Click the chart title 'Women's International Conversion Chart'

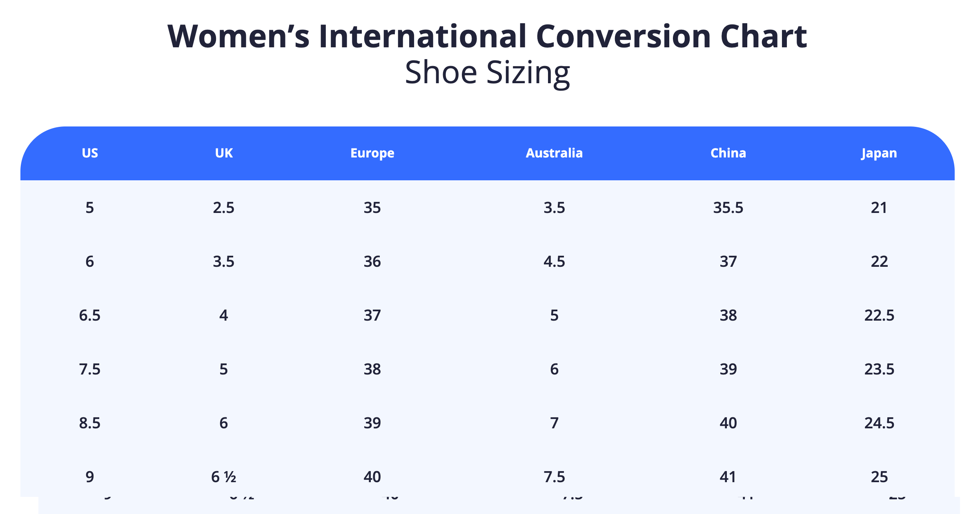click(x=487, y=36)
